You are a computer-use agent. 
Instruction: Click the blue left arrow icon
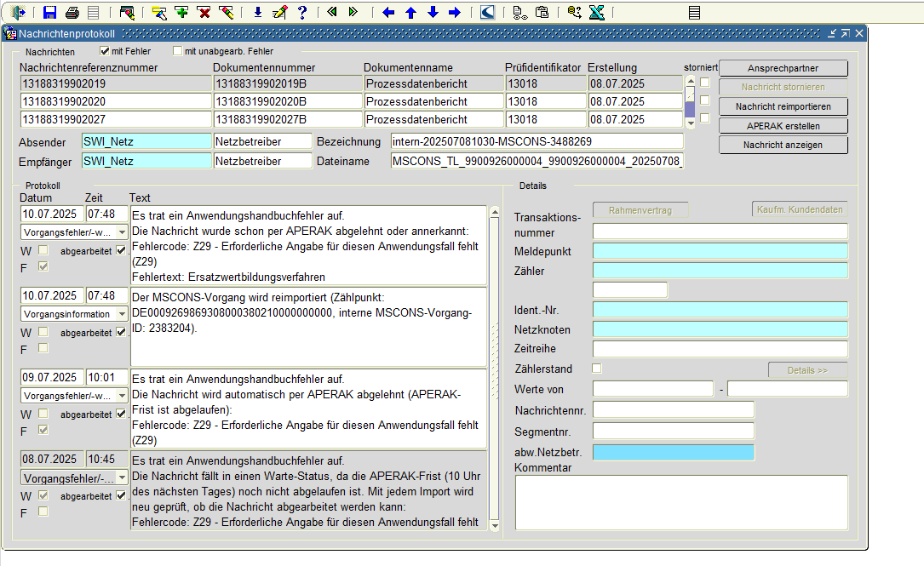click(x=388, y=13)
